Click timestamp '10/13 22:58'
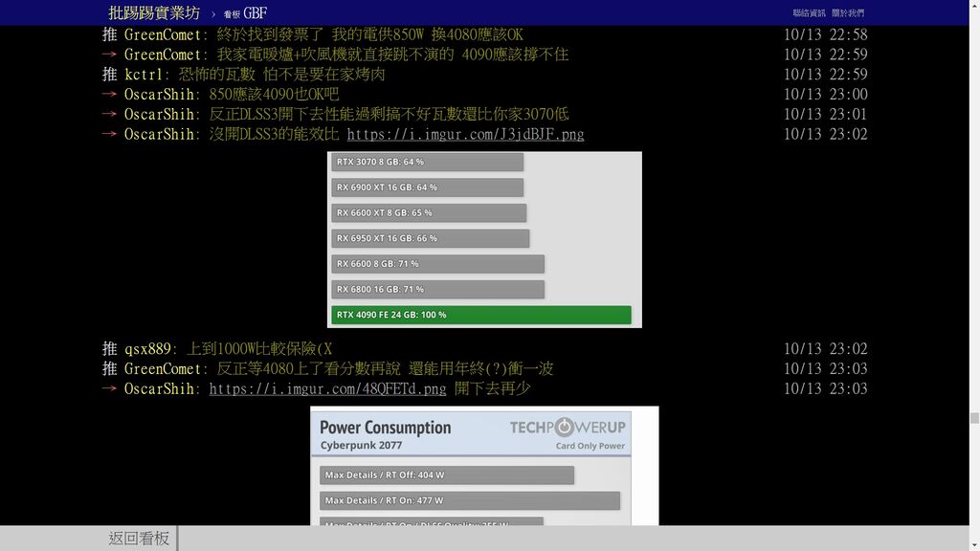 click(826, 34)
